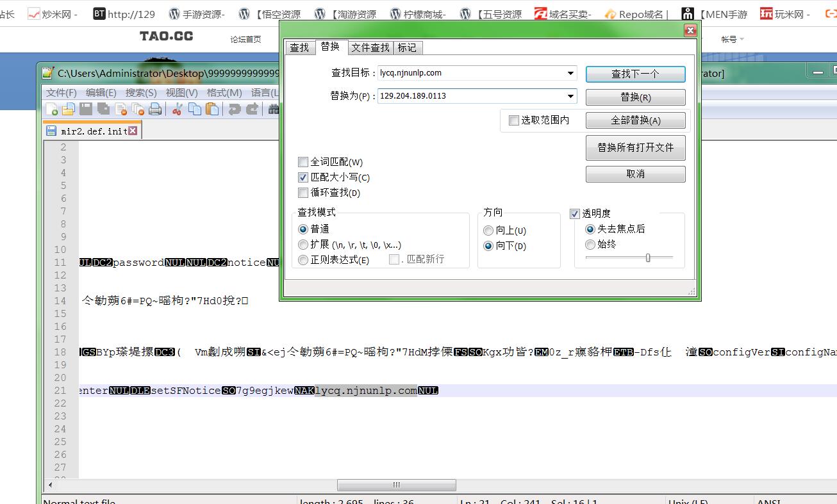Click the transparency slider handle

pyautogui.click(x=648, y=257)
